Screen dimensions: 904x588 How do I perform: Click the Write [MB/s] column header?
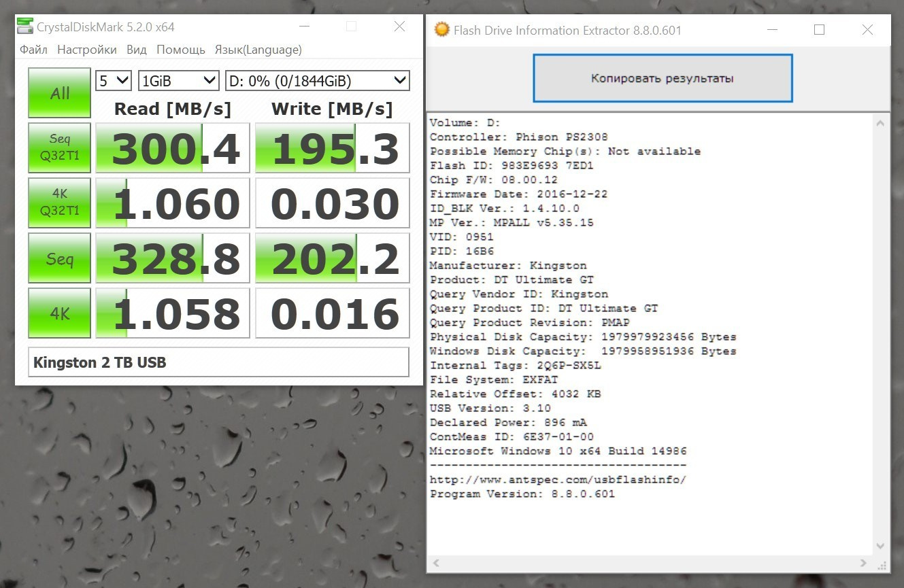point(332,109)
